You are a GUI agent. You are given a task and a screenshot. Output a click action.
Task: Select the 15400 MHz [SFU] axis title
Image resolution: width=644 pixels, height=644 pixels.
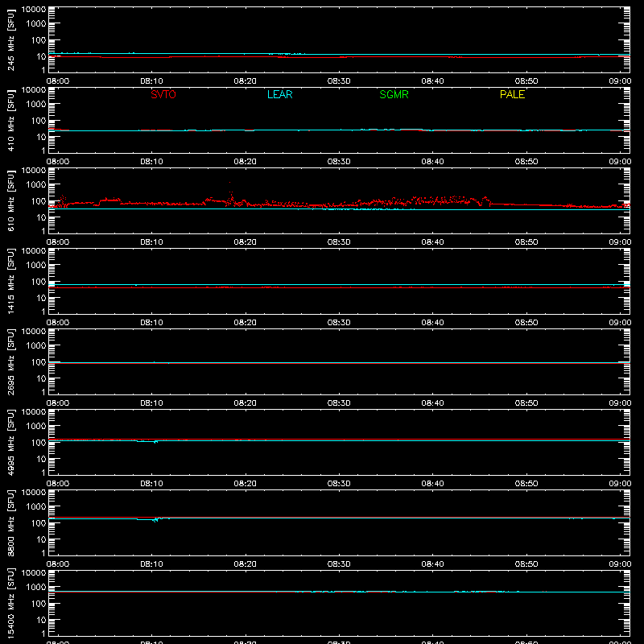click(11, 603)
